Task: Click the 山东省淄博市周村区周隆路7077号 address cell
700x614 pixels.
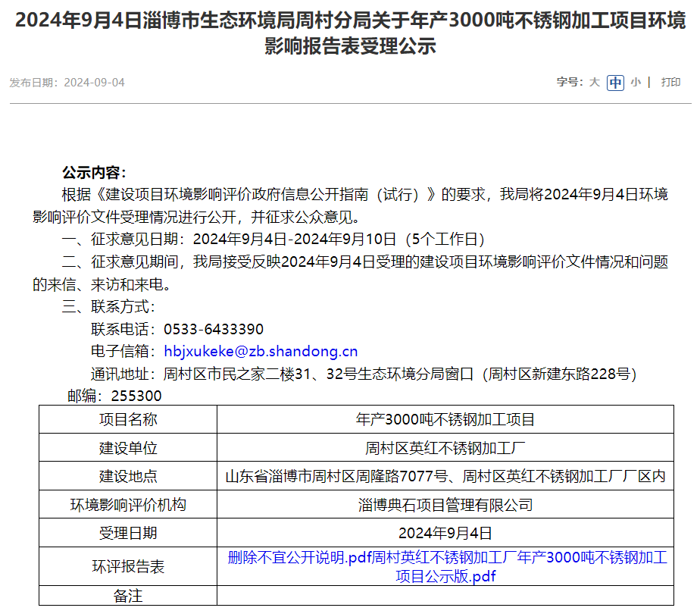Action: (x=445, y=476)
